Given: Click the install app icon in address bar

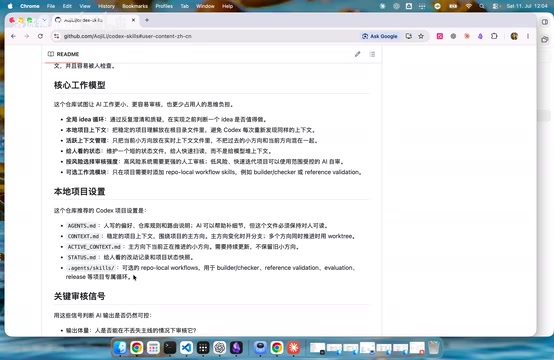Looking at the screenshot, I should 408,36.
